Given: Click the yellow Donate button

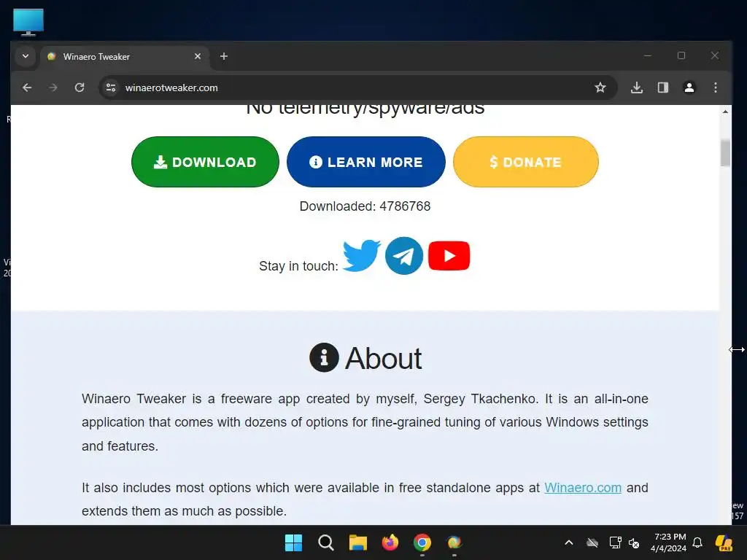Looking at the screenshot, I should (525, 162).
